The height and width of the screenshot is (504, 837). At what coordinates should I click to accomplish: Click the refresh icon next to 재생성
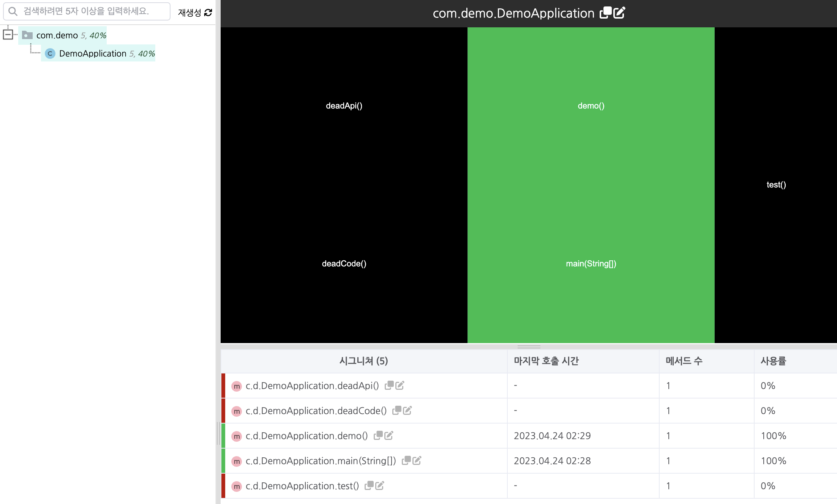tap(208, 13)
